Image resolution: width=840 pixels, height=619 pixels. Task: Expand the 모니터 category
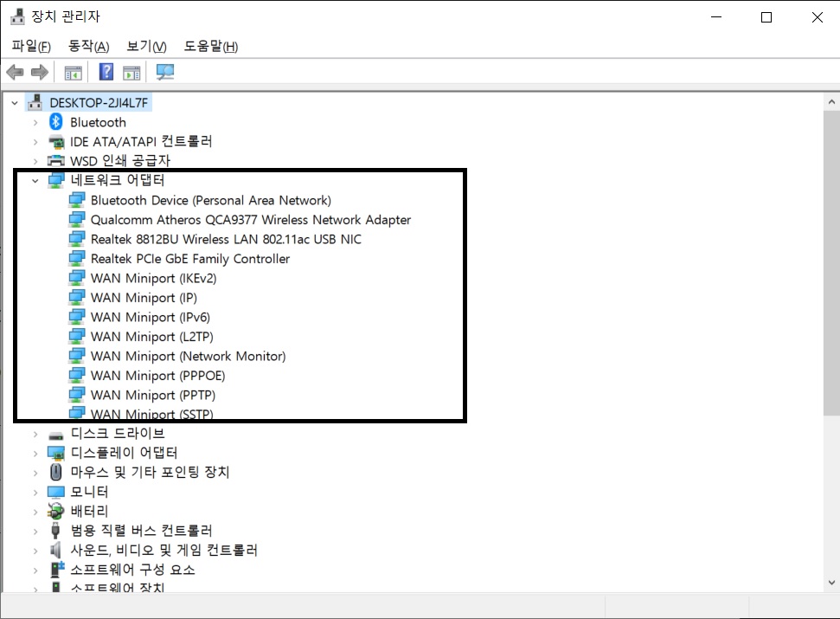coord(35,493)
